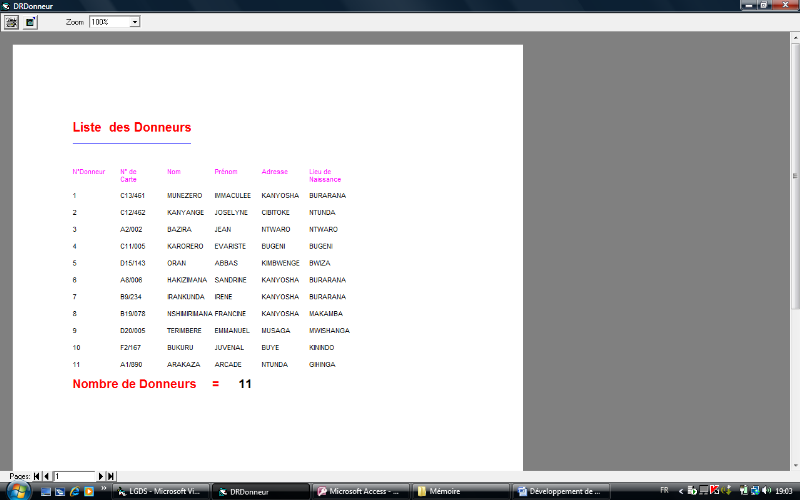Launch Internet Explorer from quick launch
This screenshot has height=500, width=800.
pos(74,491)
